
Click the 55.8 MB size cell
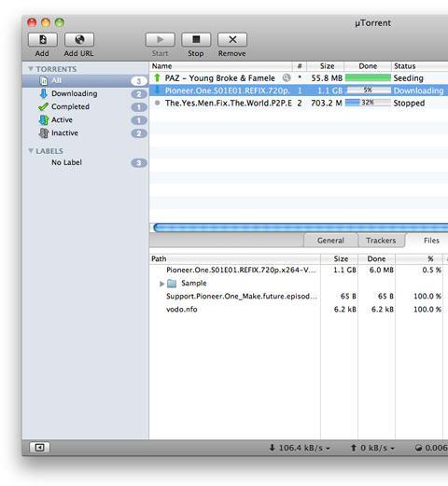pyautogui.click(x=327, y=78)
